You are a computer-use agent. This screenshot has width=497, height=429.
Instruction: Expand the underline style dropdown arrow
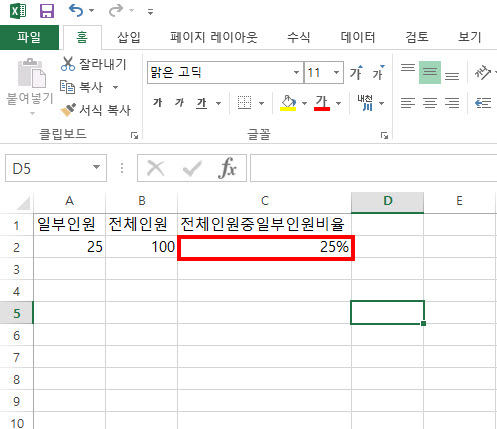(218, 103)
